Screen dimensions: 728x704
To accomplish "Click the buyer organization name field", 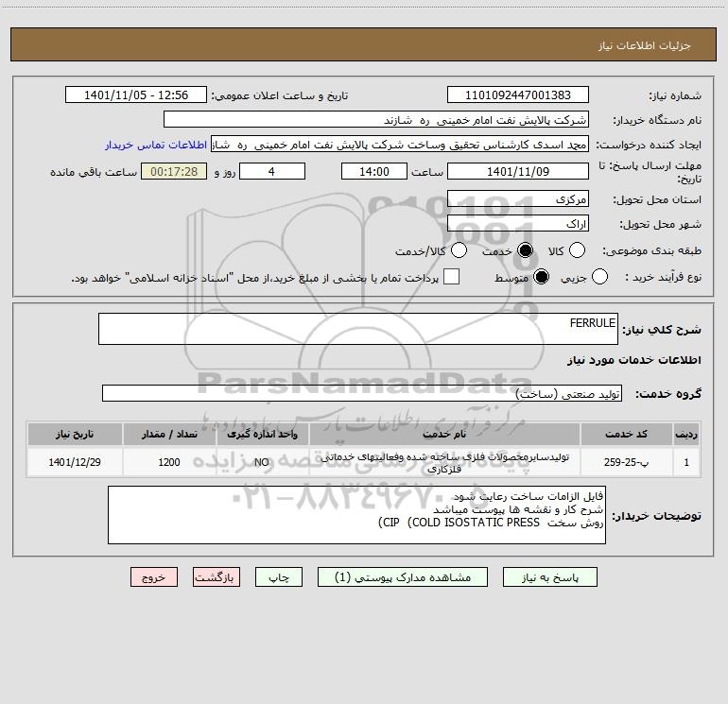I will 376,120.
